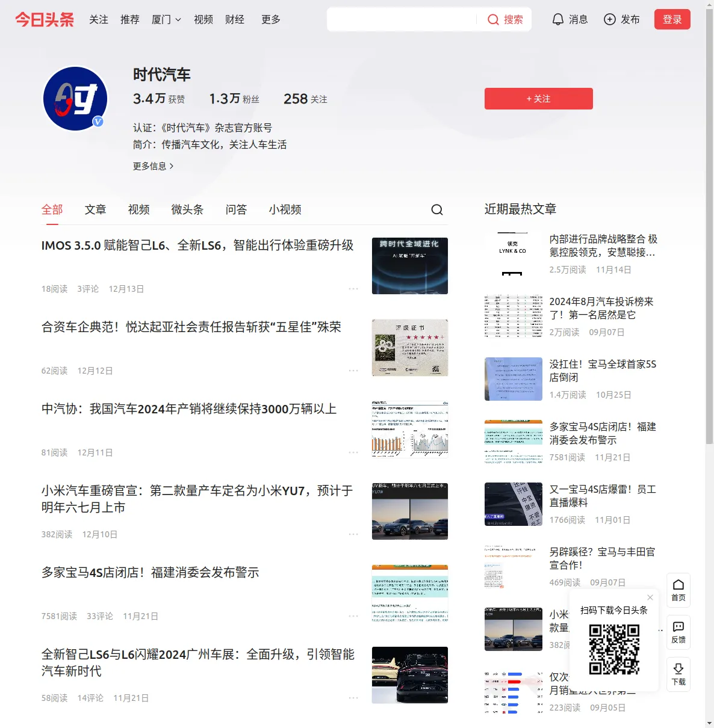Open article 小米汽车重磅官宣 小米YU7

tap(197, 499)
